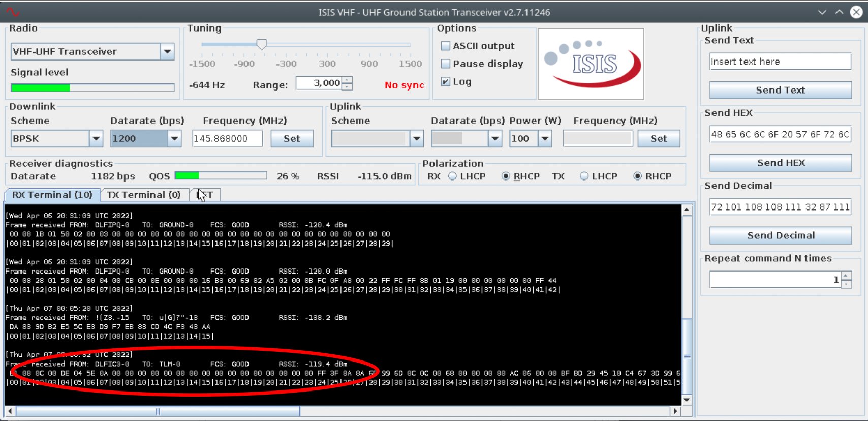Viewport: 868px width, 421px height.
Task: Click the Wed Apr 06 20:31:09 first timestamp
Action: 69,216
